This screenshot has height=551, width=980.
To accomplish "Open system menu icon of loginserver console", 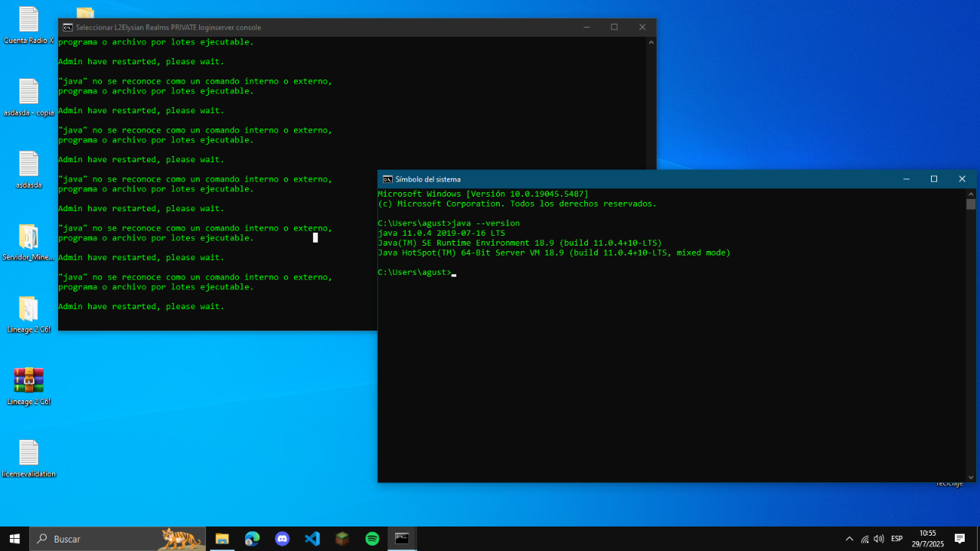I will point(68,28).
